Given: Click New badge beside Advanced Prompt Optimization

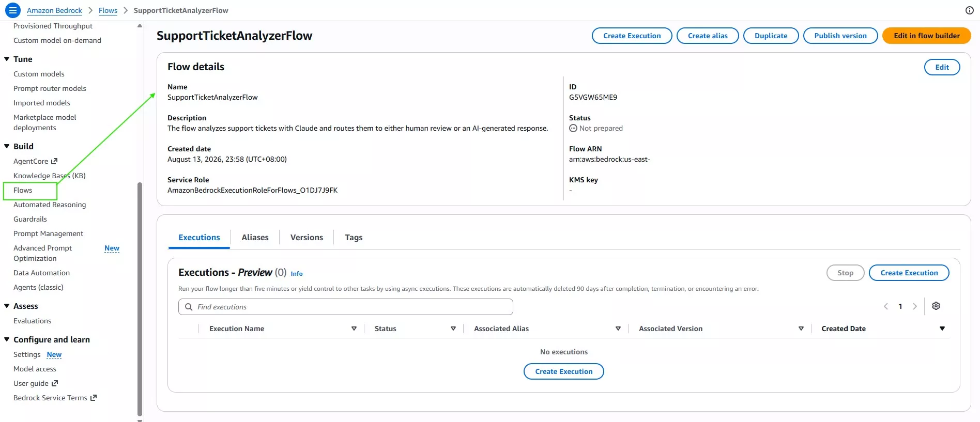Looking at the screenshot, I should click(112, 248).
